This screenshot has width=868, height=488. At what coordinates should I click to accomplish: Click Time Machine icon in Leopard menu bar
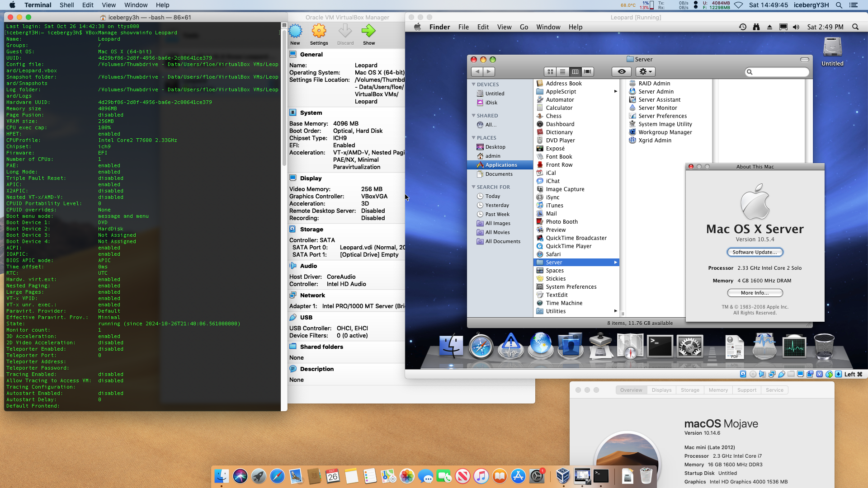[x=742, y=27]
